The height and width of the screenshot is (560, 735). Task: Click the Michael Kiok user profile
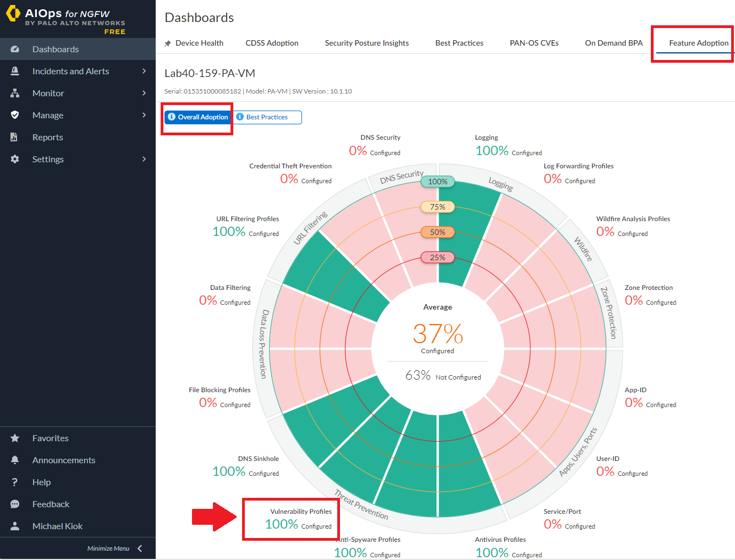(x=57, y=526)
